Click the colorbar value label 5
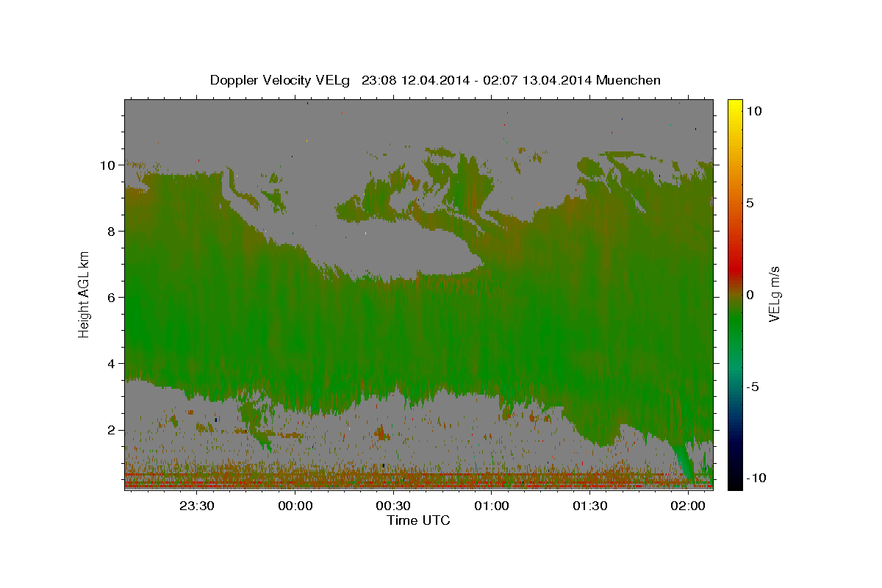Screen dimensions: 882x588 750,203
